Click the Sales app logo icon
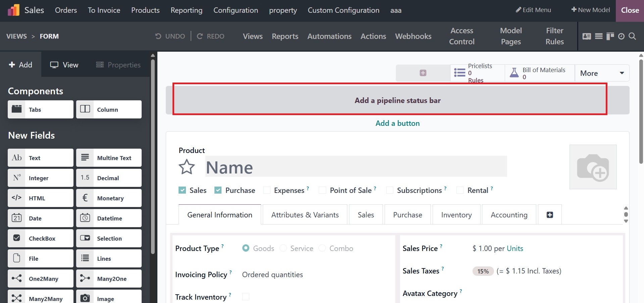The height and width of the screenshot is (303, 644). pos(13,10)
